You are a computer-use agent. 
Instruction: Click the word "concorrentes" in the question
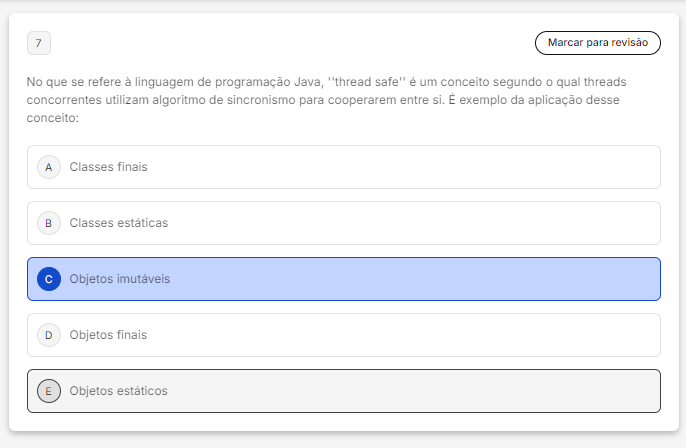(63, 100)
